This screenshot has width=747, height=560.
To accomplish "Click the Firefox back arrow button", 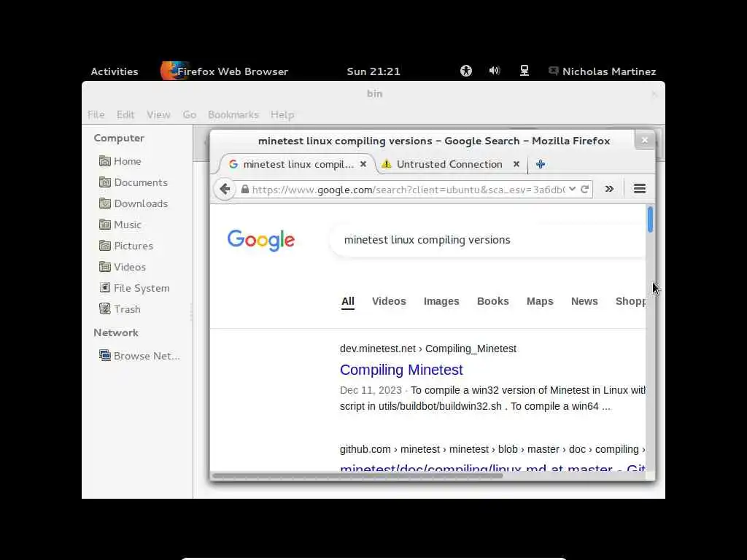I will [x=225, y=189].
